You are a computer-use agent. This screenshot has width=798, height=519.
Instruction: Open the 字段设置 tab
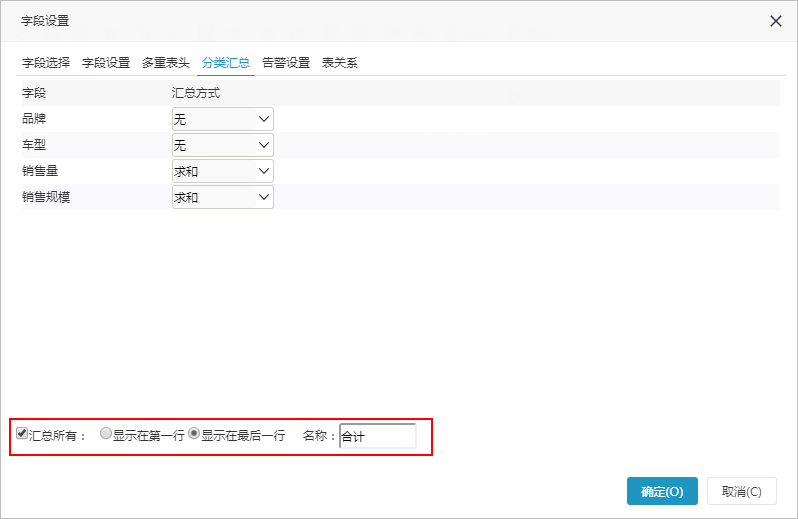(106, 63)
